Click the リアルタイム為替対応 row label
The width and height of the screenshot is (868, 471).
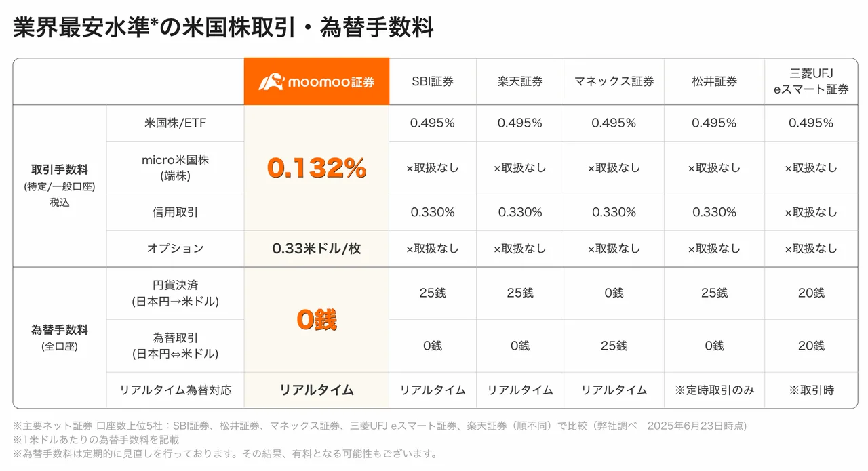pyautogui.click(x=175, y=390)
